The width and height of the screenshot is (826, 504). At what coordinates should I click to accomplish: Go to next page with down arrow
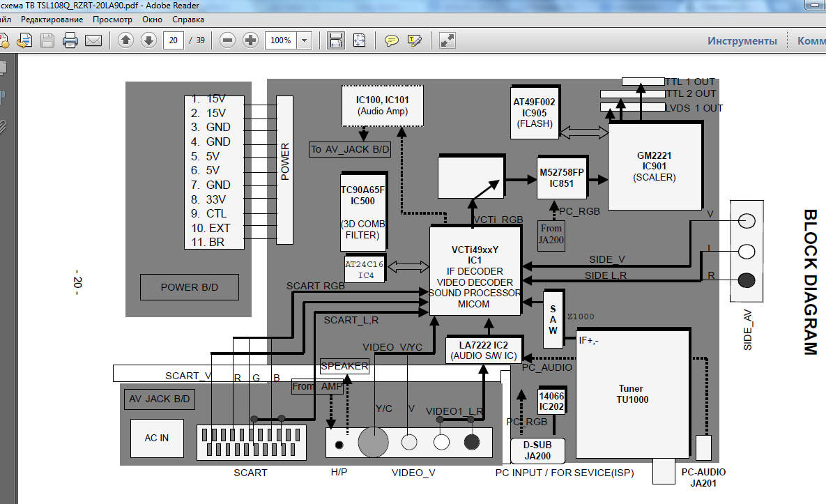[148, 40]
